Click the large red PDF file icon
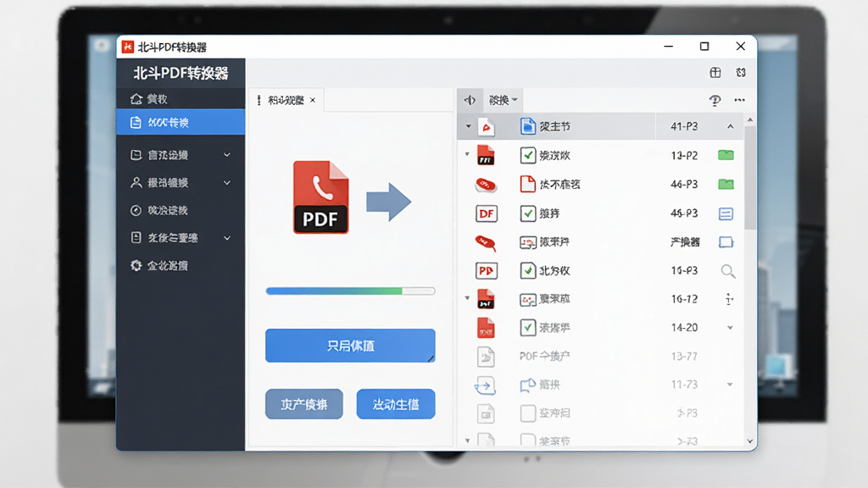Screen dimensions: 868x488 pos(321,197)
